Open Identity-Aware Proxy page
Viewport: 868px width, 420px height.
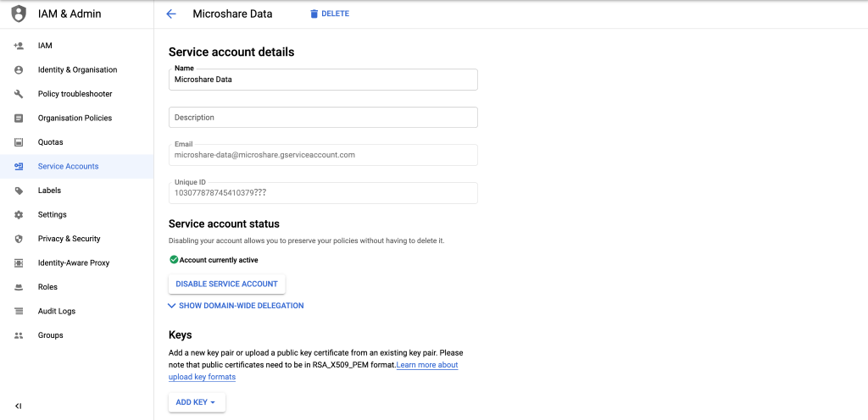click(x=74, y=263)
